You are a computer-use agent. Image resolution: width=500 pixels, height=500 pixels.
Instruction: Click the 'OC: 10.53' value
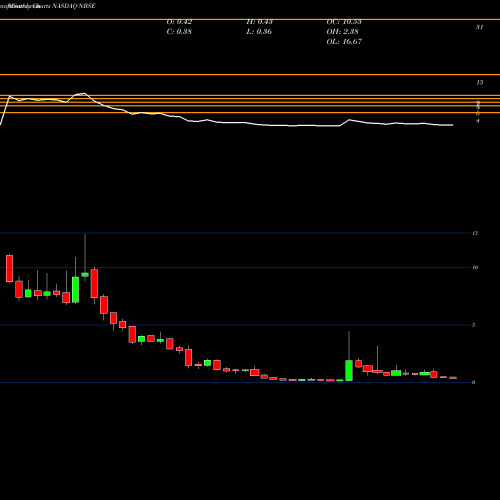[344, 22]
